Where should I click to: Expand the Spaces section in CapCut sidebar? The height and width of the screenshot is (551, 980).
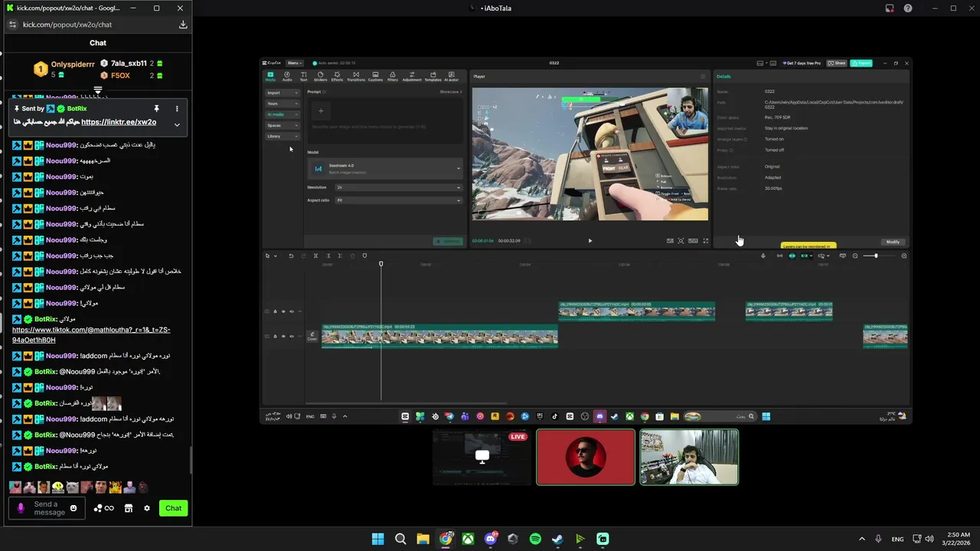point(283,126)
